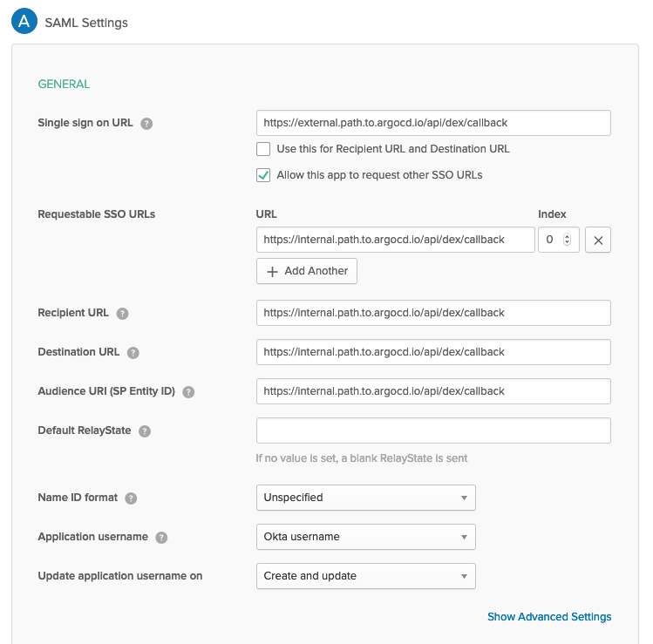Click help icon beside Application username
653x644 pixels.
[x=161, y=538]
